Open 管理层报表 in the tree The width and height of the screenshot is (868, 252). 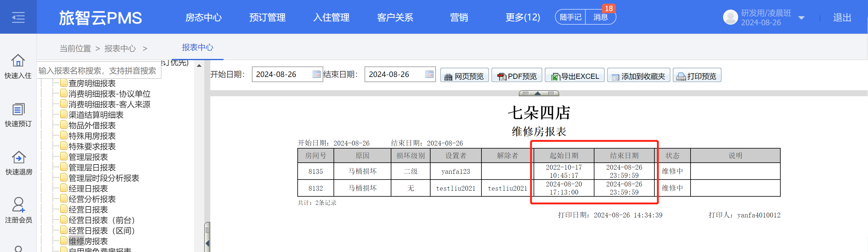(x=88, y=157)
